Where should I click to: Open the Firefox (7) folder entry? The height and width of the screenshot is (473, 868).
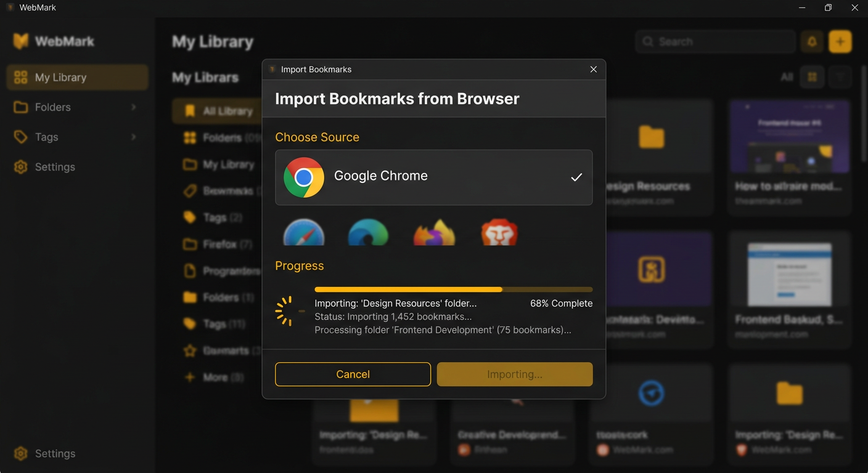click(x=218, y=245)
